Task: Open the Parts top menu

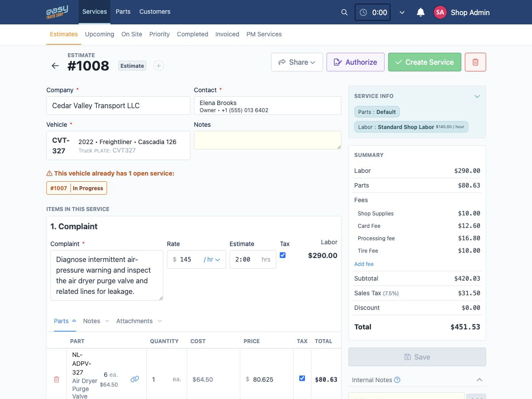Action: coord(123,12)
